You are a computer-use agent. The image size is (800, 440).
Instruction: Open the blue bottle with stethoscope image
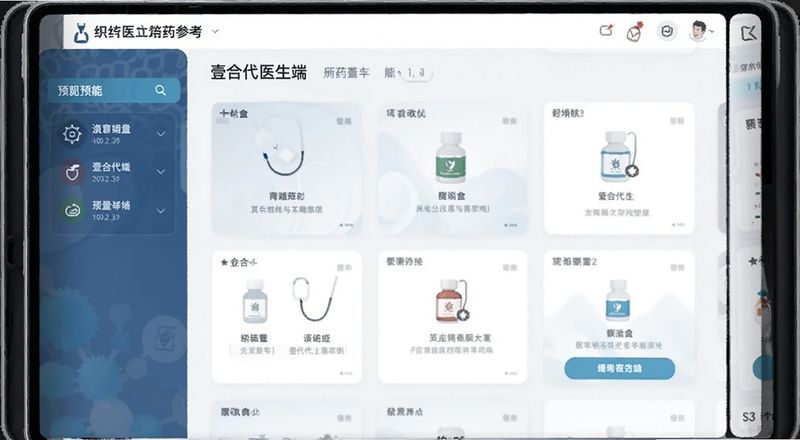pyautogui.click(x=619, y=157)
